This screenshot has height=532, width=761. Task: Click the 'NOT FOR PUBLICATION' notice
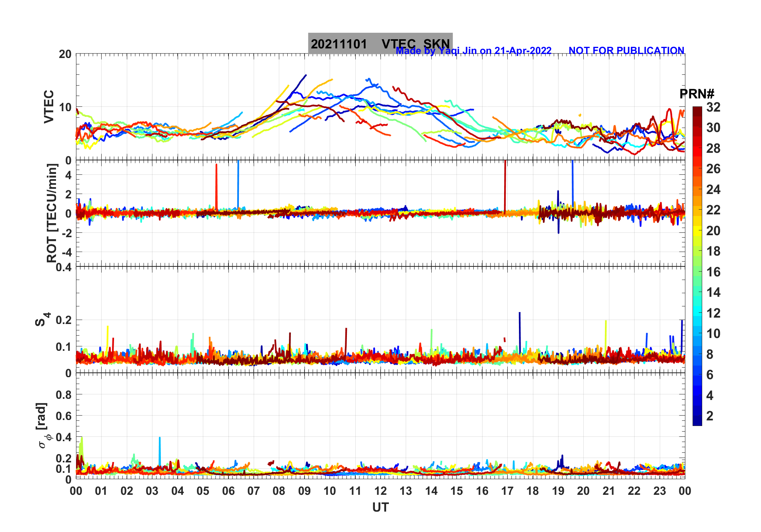pos(626,51)
